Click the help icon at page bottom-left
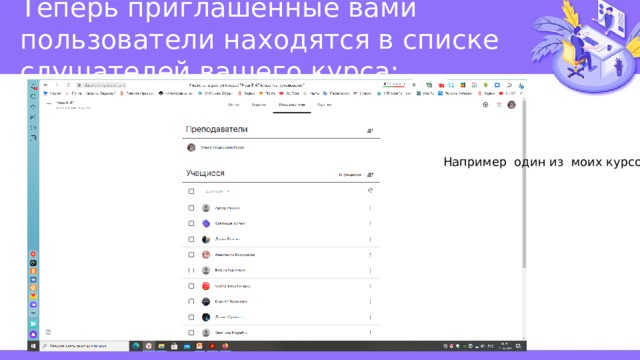This screenshot has height=360, width=640. pos(48,332)
